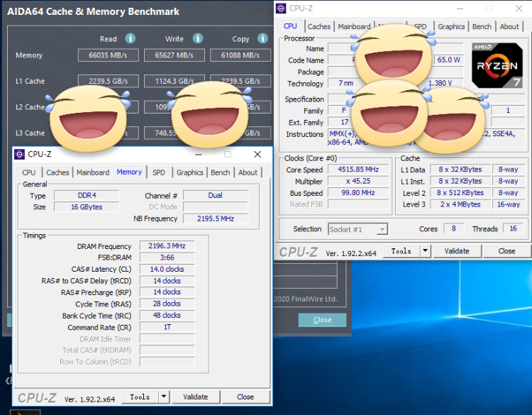
Task: Click the AMD Ryzen 7 logo
Action: click(497, 65)
